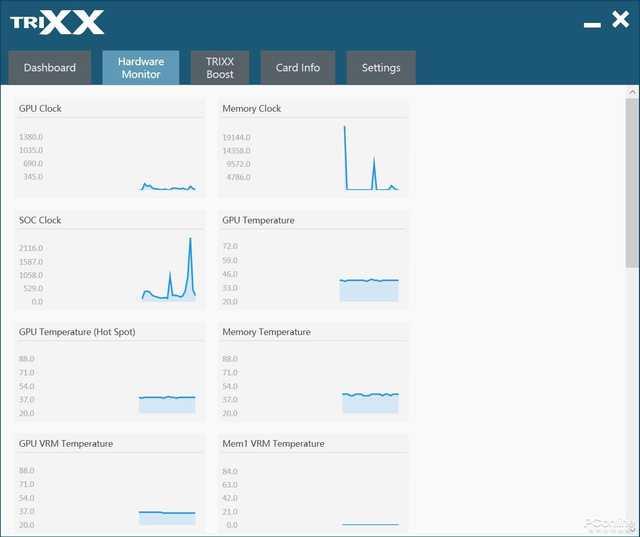Open the Card Info tab
640x537 pixels.
298,67
